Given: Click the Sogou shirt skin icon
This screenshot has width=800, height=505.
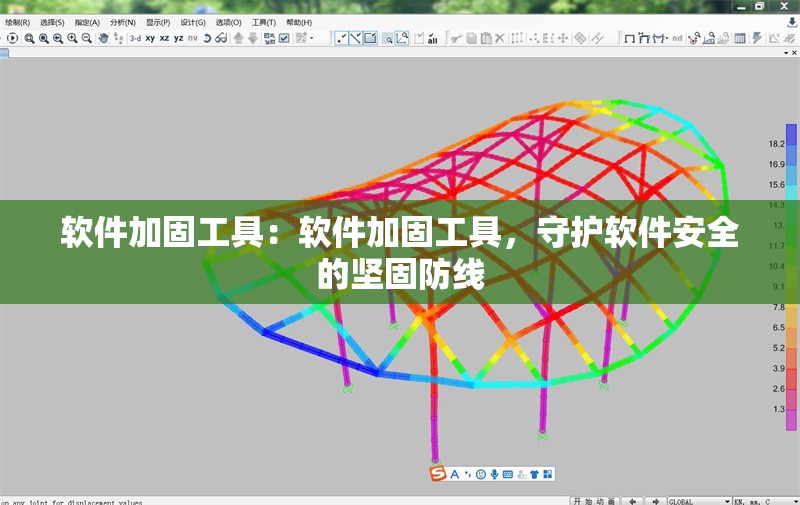Looking at the screenshot, I should pos(534,474).
